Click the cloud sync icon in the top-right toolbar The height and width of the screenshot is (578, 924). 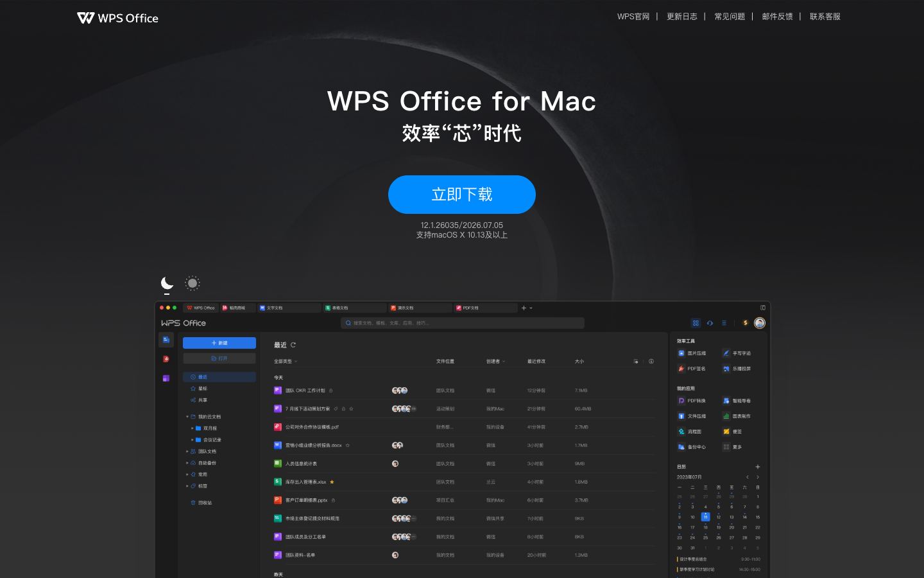(x=710, y=323)
